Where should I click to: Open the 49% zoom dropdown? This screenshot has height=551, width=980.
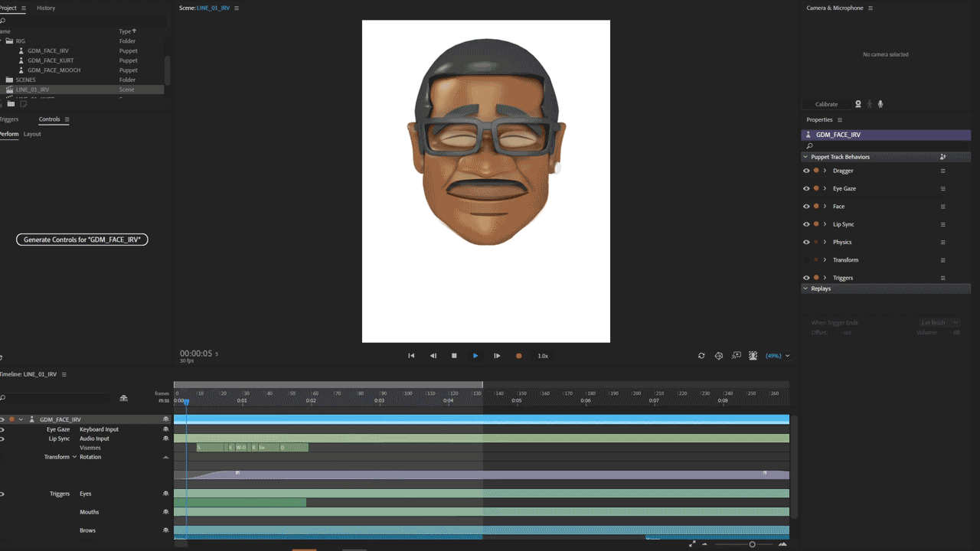[778, 356]
